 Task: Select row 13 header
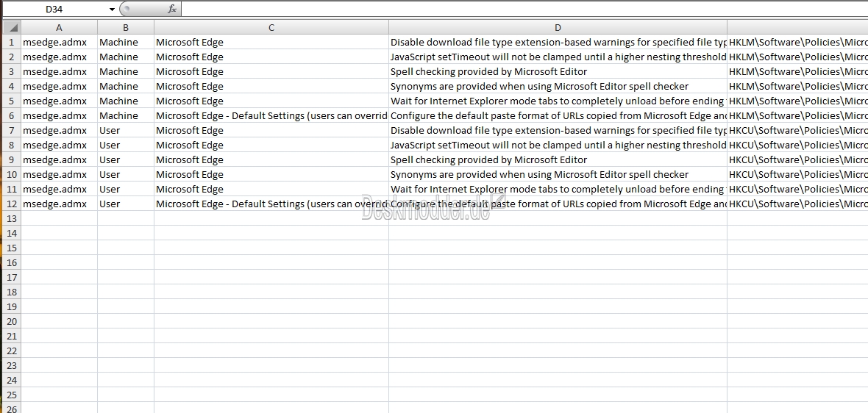pos(12,218)
